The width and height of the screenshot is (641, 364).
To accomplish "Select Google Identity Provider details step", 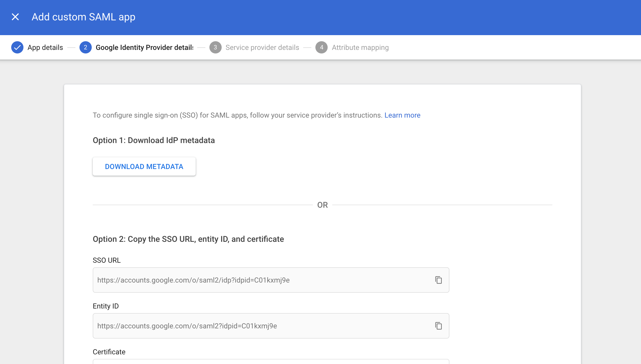I will [144, 47].
